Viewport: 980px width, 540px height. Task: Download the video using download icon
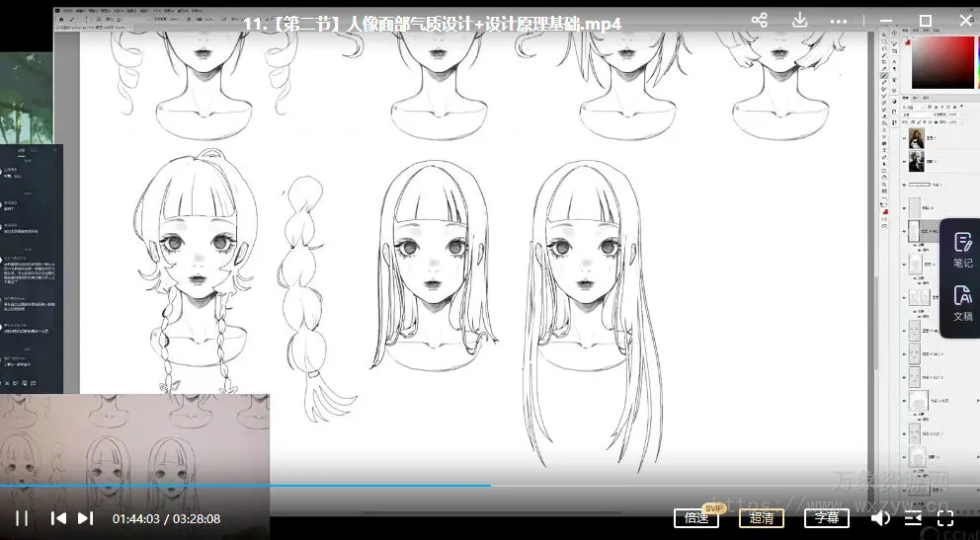click(x=800, y=21)
